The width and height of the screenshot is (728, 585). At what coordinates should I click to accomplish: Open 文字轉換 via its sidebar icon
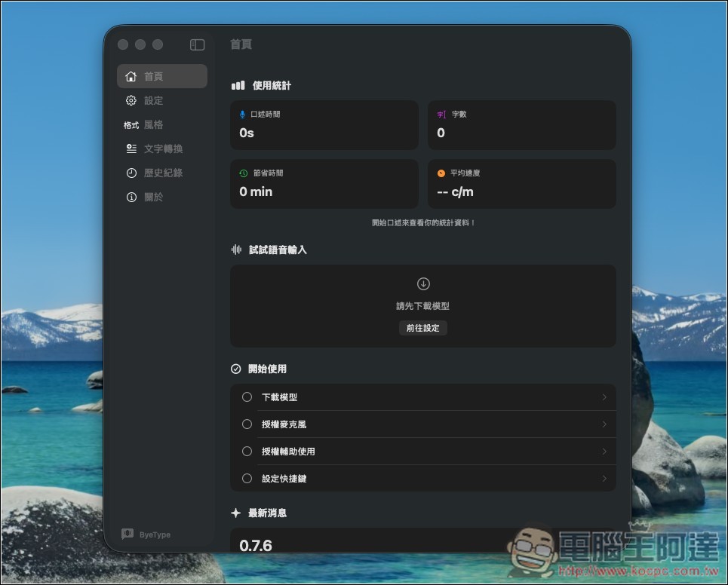pos(131,149)
